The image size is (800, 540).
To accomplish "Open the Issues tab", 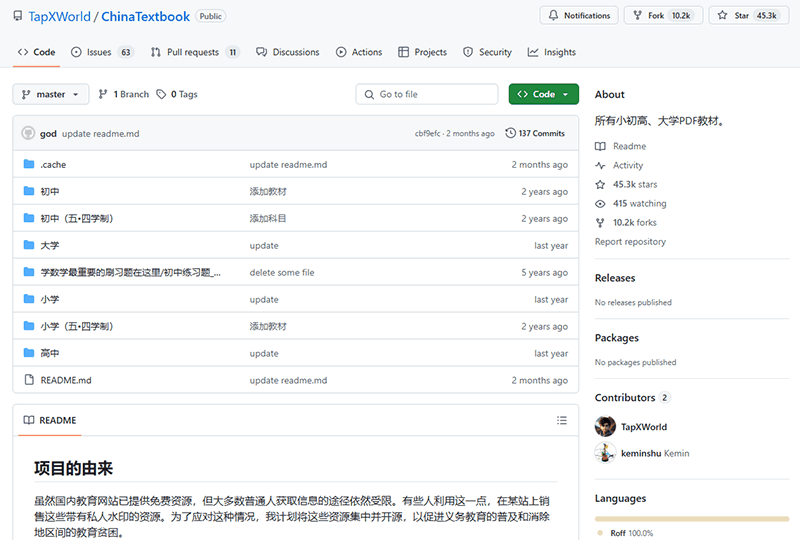I will pyautogui.click(x=102, y=52).
